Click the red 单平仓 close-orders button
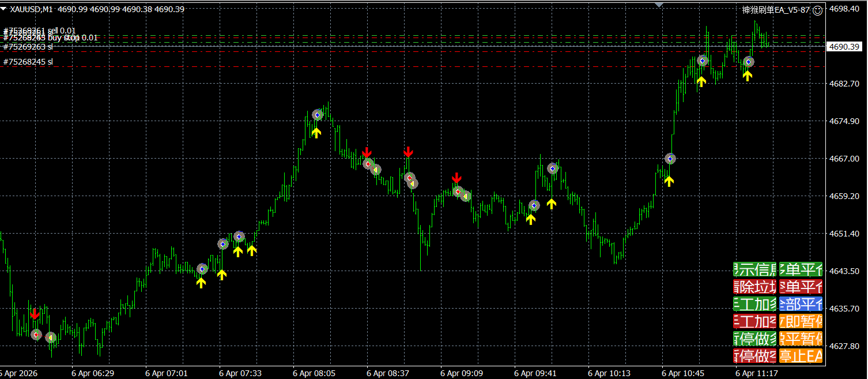 click(801, 286)
